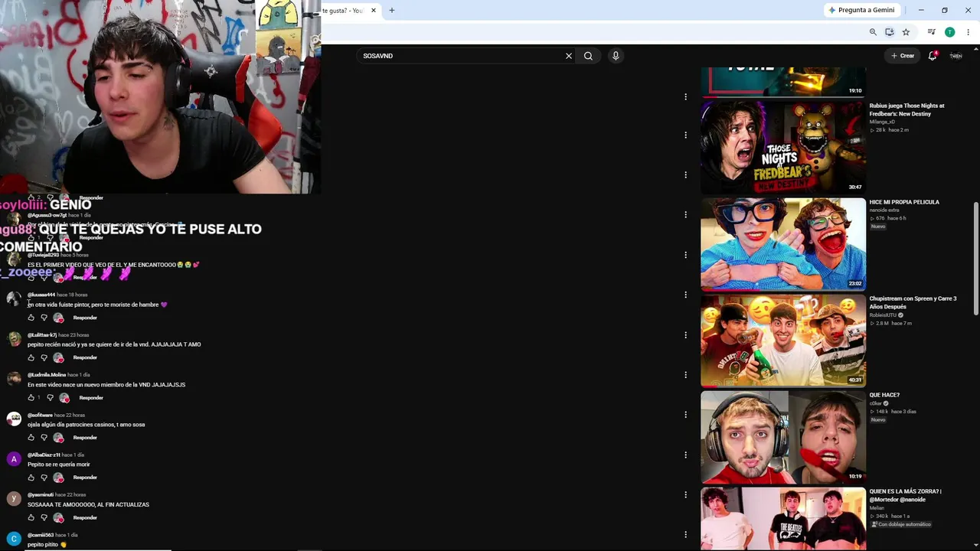980x551 pixels.
Task: Open QUIEN ES LA MÁS ZORRA video thumbnail
Action: pyautogui.click(x=783, y=518)
